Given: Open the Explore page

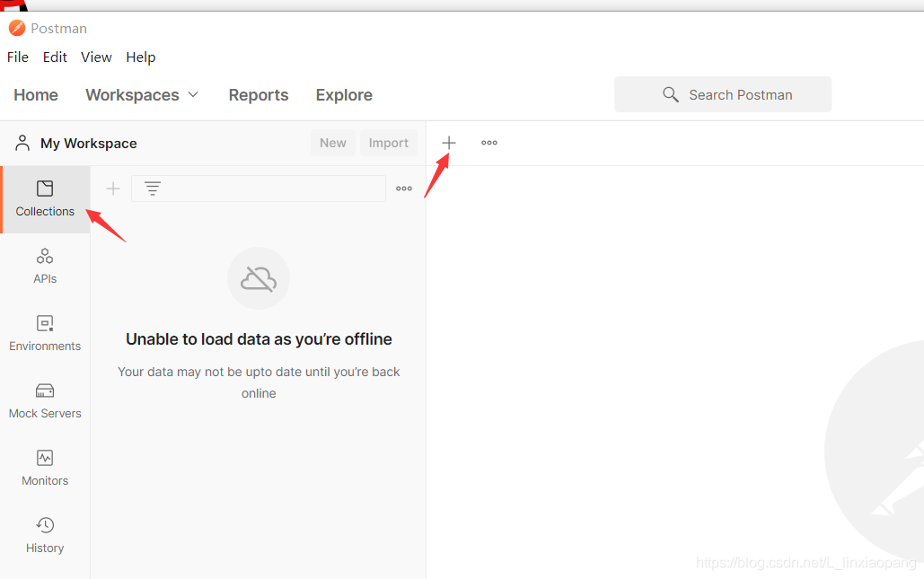Looking at the screenshot, I should 344,95.
